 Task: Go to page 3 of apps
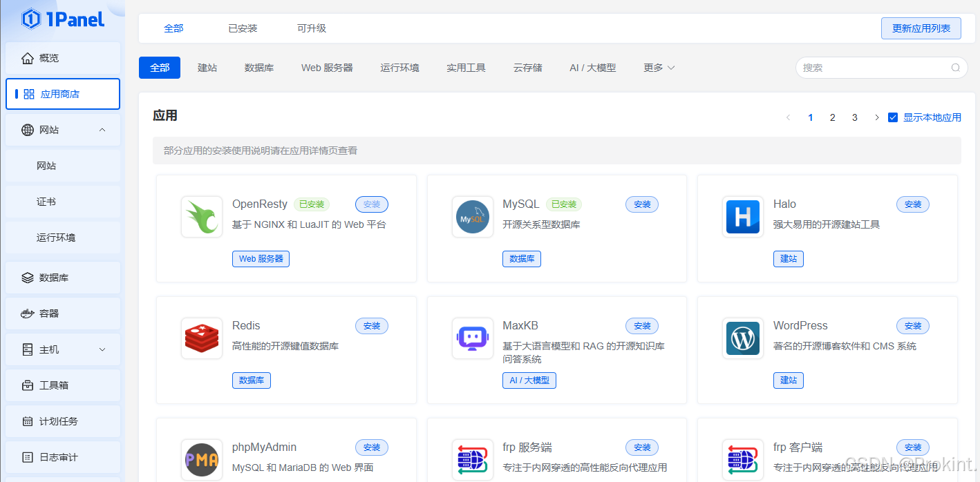tap(855, 117)
